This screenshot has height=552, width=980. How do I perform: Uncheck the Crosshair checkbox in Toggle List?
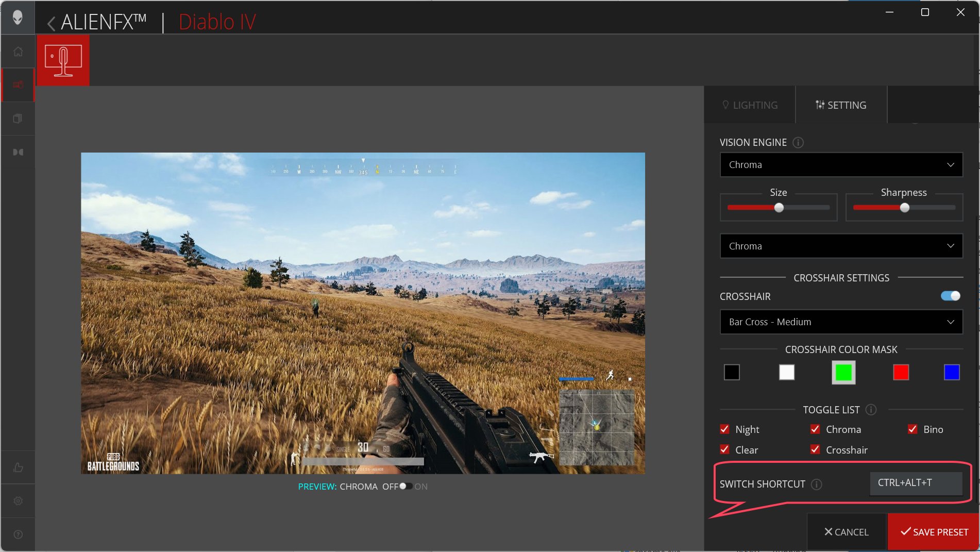(815, 449)
